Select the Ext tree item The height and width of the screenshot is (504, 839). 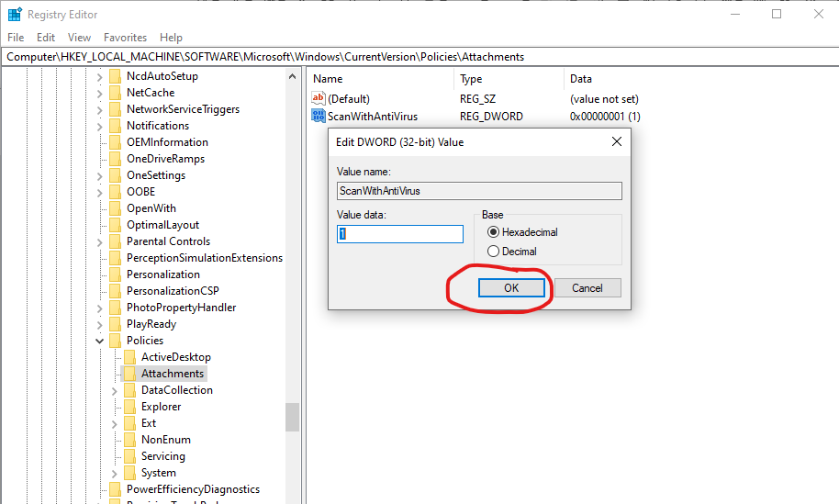tap(149, 422)
